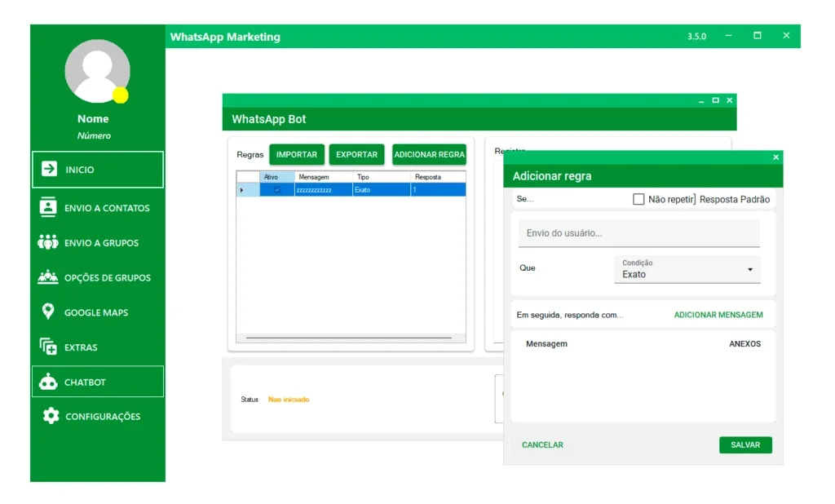Click ADICIONAR REGRA button
The image size is (835, 504).
(429, 154)
